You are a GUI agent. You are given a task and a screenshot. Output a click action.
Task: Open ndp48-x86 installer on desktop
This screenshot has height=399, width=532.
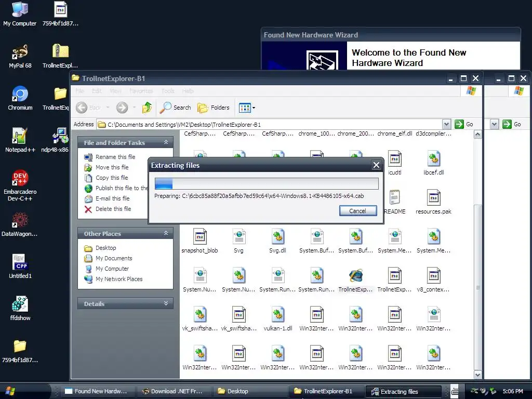[x=55, y=140]
